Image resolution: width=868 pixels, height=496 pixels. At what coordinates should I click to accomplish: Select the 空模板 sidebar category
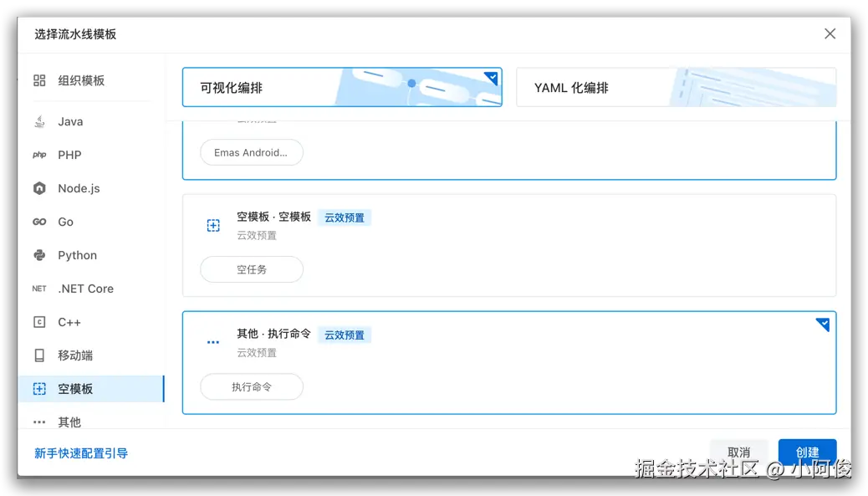[x=91, y=389]
